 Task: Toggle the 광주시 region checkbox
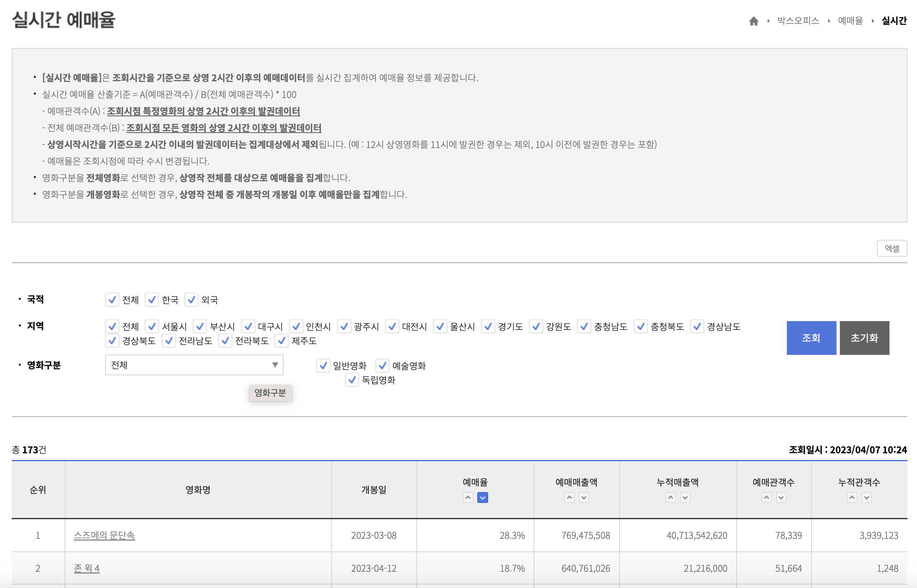344,327
